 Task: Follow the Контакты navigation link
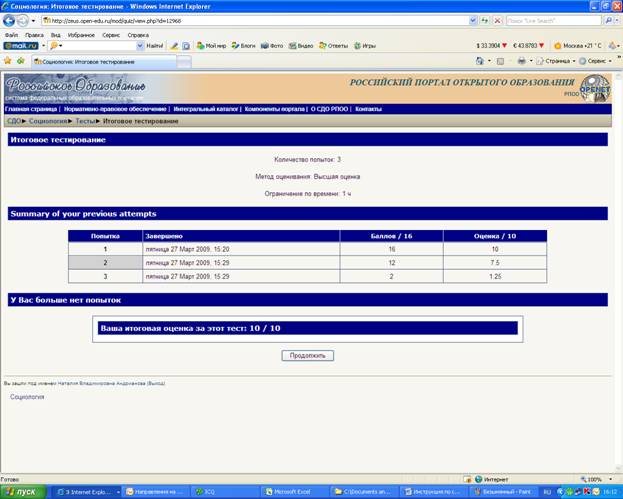[368, 109]
